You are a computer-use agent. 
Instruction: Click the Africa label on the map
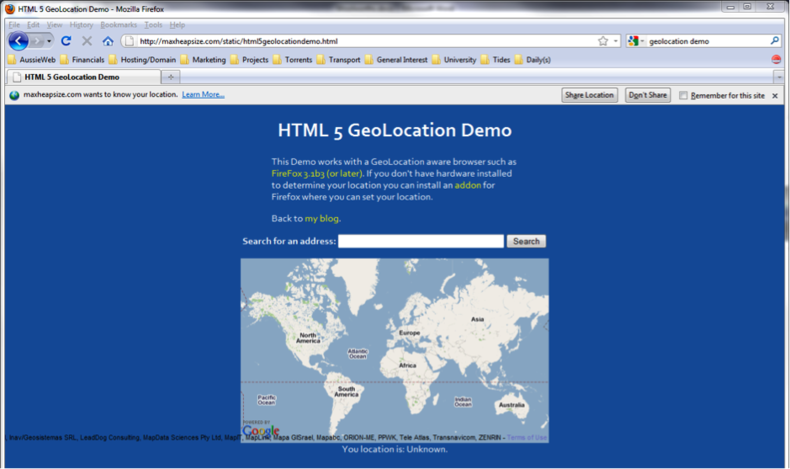click(408, 365)
